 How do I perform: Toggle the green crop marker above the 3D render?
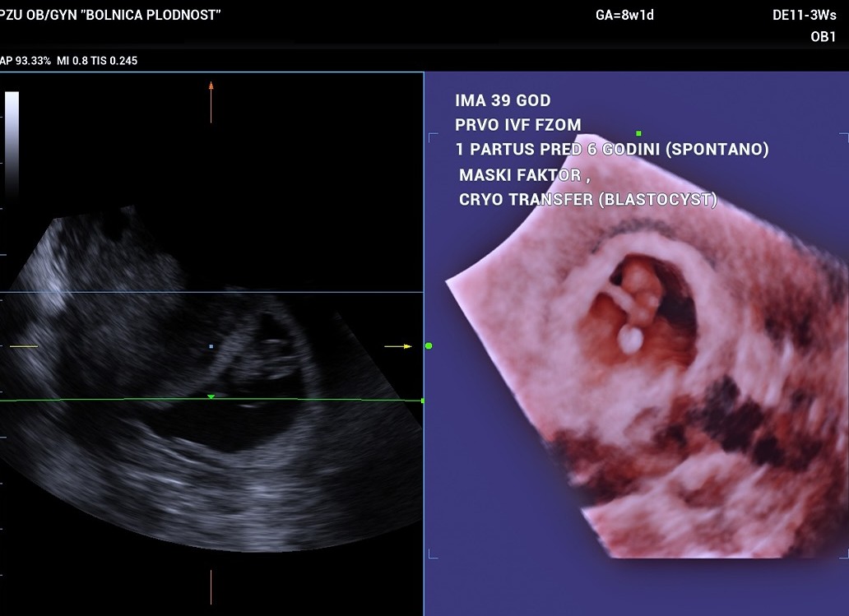pyautogui.click(x=638, y=132)
